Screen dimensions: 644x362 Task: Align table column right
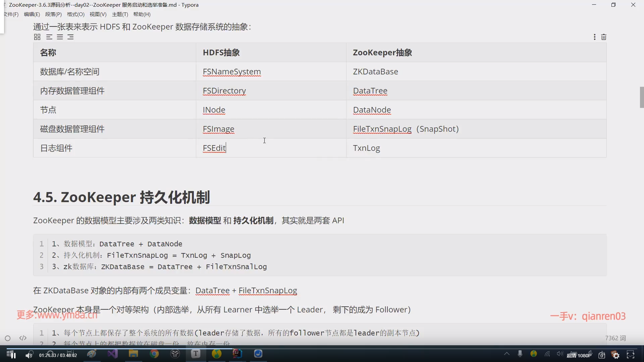click(x=70, y=37)
